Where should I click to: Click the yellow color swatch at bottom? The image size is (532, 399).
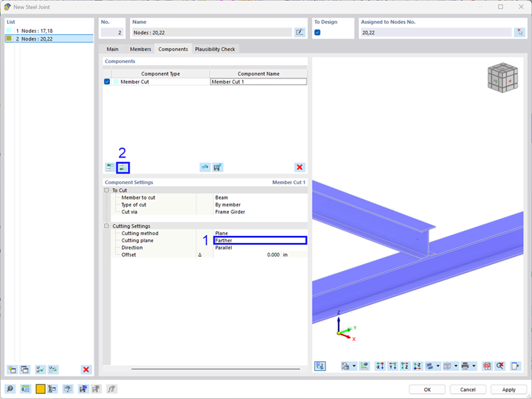[41, 388]
